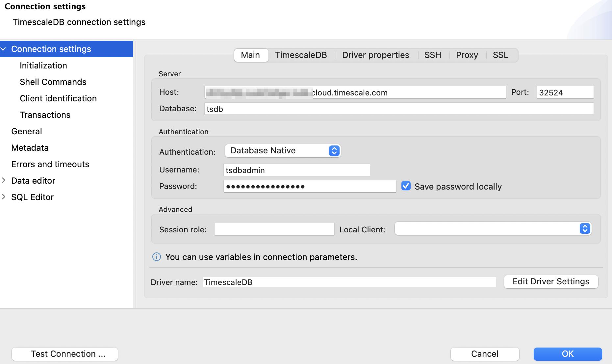
Task: Confirm with the OK button
Action: (x=568, y=354)
